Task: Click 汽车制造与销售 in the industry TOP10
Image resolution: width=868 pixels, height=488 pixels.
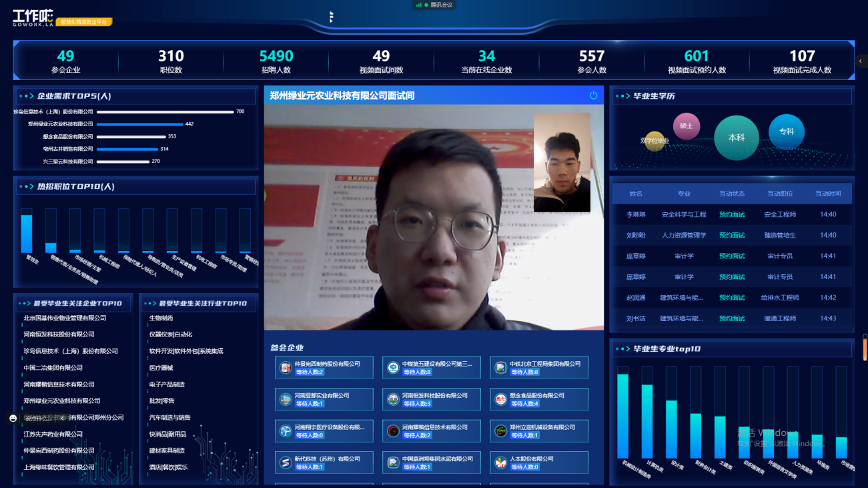Action: 170,418
